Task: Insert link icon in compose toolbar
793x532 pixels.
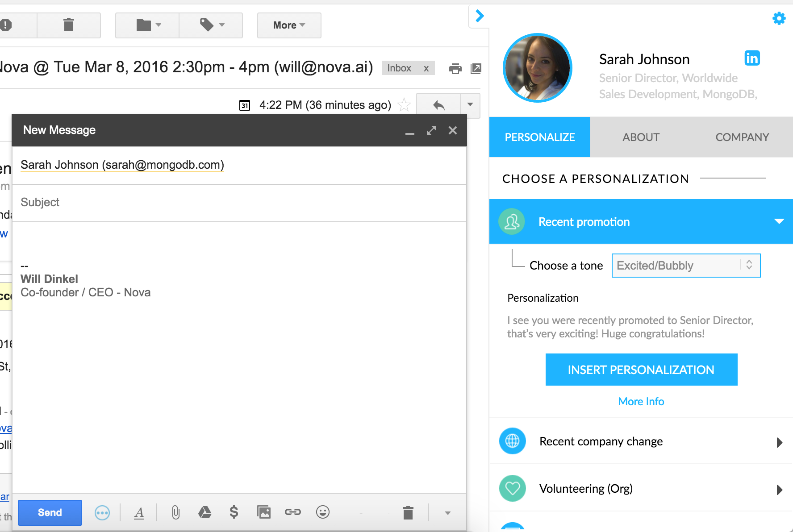Action: click(293, 512)
